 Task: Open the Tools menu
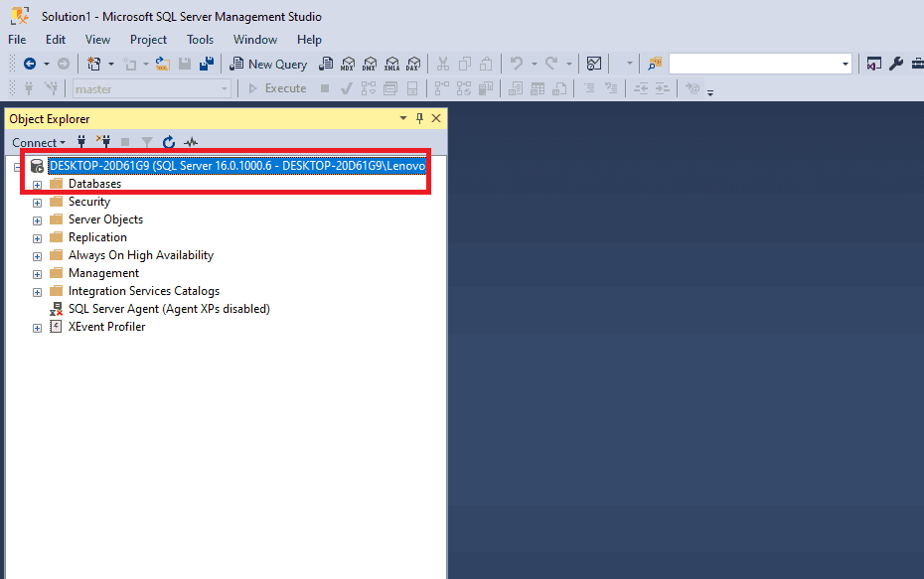[200, 40]
